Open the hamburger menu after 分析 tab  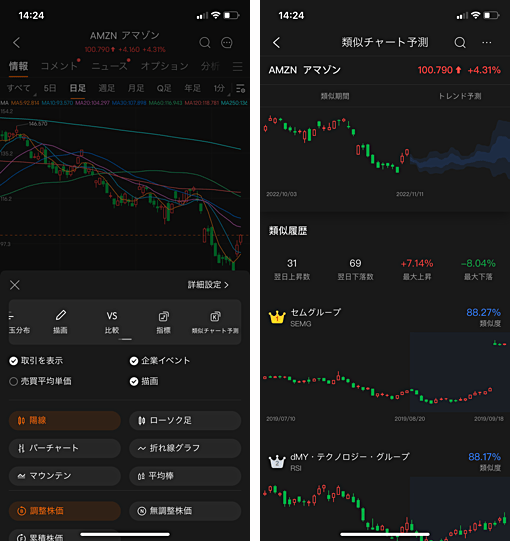pos(237,66)
